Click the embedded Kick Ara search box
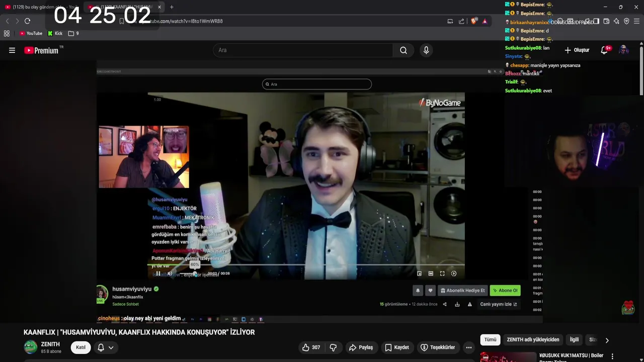 point(317,84)
